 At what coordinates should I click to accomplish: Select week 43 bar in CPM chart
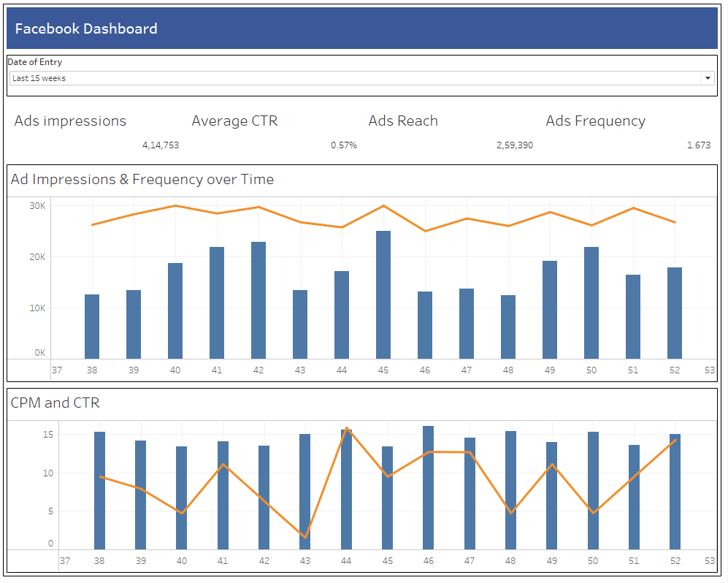pos(305,492)
